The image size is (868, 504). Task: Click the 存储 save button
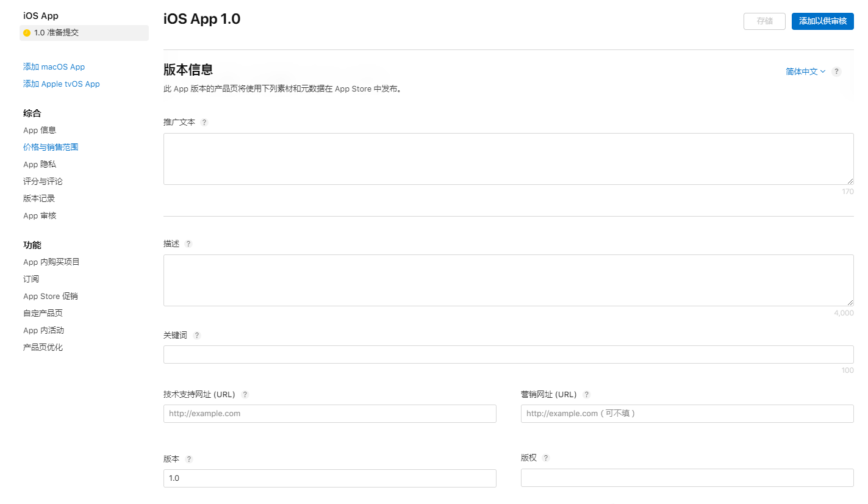(x=764, y=21)
